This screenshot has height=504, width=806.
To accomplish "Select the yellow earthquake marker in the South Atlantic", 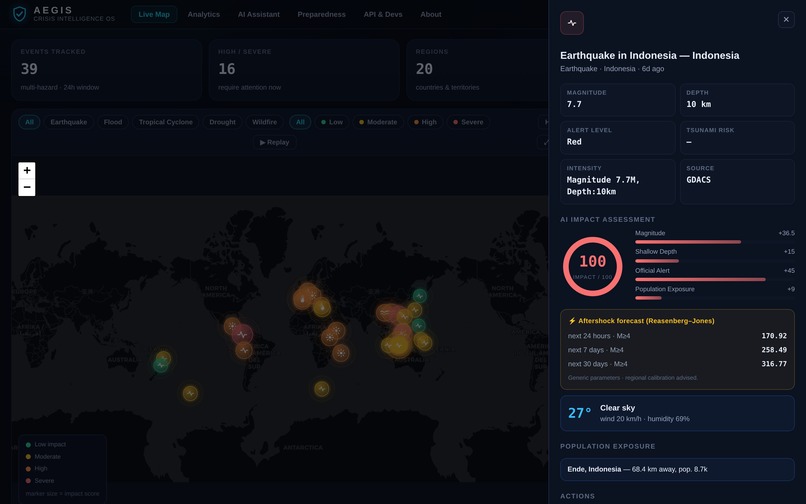I will click(x=322, y=389).
